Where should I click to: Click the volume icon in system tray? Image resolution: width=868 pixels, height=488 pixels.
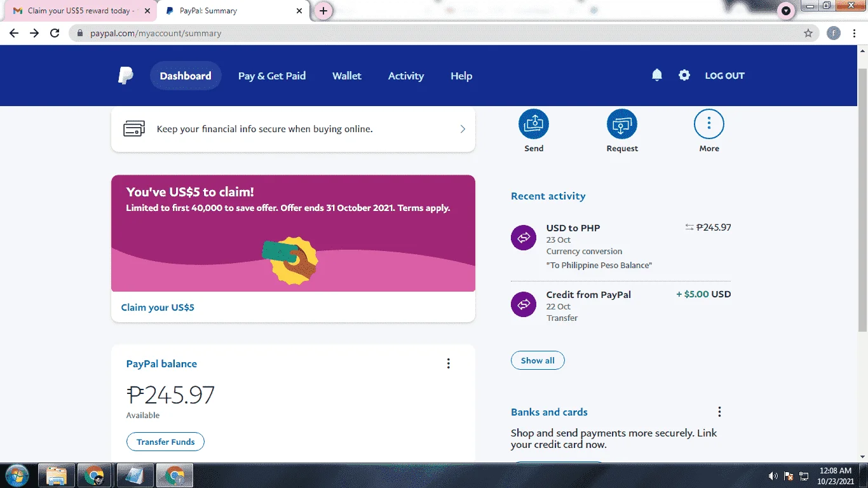[773, 476]
